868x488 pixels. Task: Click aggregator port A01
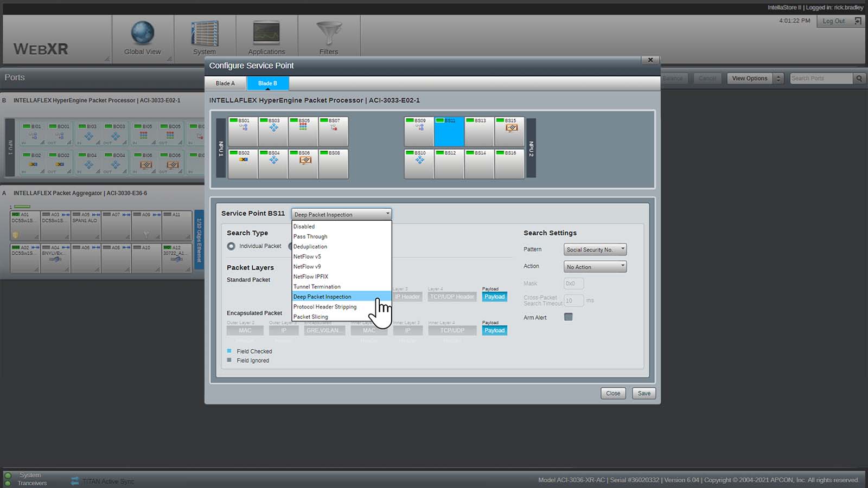25,226
